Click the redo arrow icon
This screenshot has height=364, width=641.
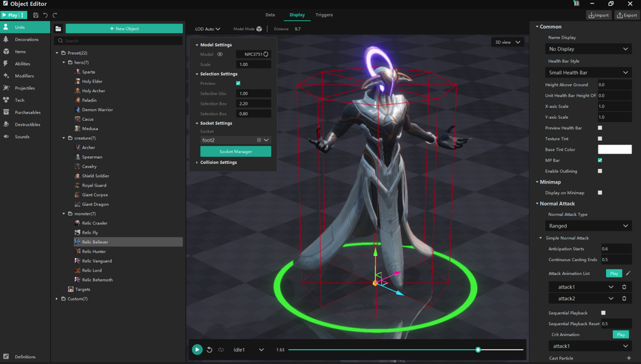55,15
